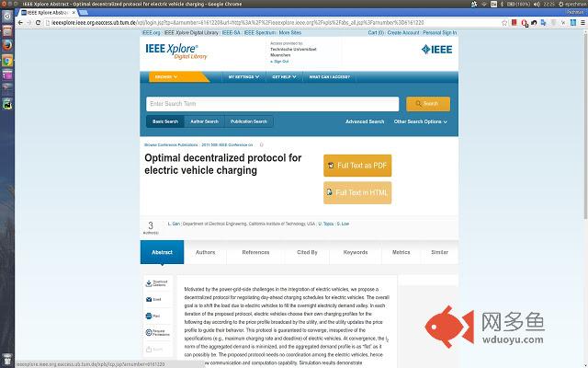Expand the Get Help dropdown

pos(284,76)
